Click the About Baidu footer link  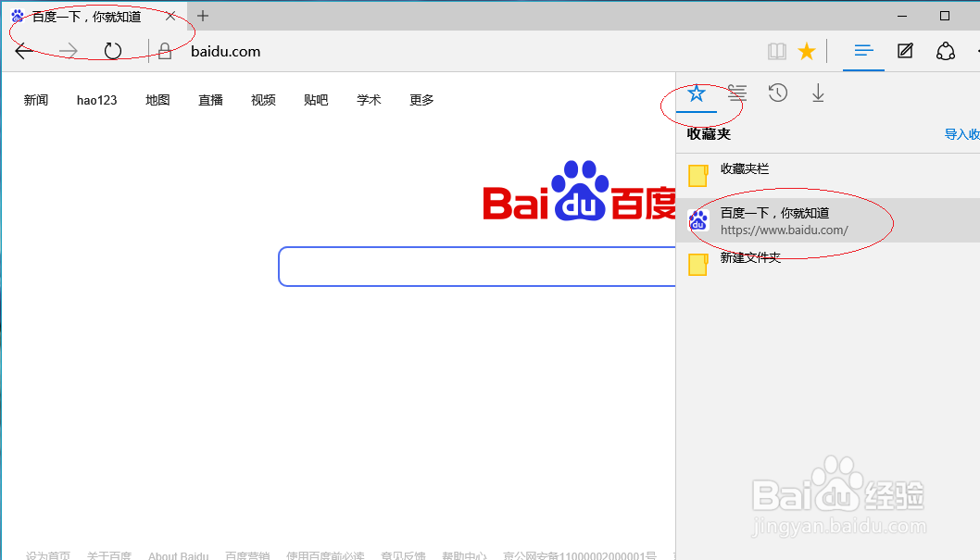pyautogui.click(x=178, y=555)
